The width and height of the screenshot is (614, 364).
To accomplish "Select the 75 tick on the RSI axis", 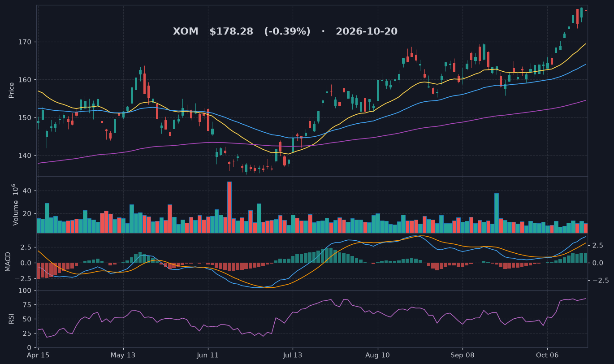I will 27,305.
